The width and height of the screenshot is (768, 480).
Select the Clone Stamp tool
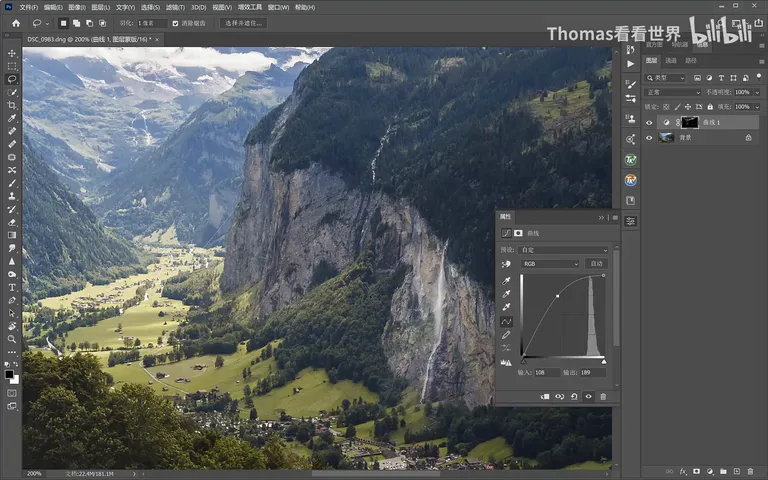click(12, 196)
